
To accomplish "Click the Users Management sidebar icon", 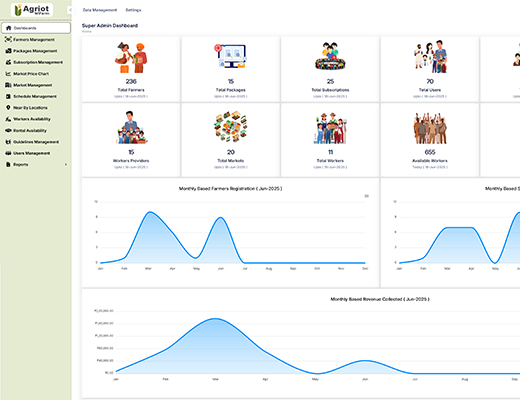I will tap(8, 153).
